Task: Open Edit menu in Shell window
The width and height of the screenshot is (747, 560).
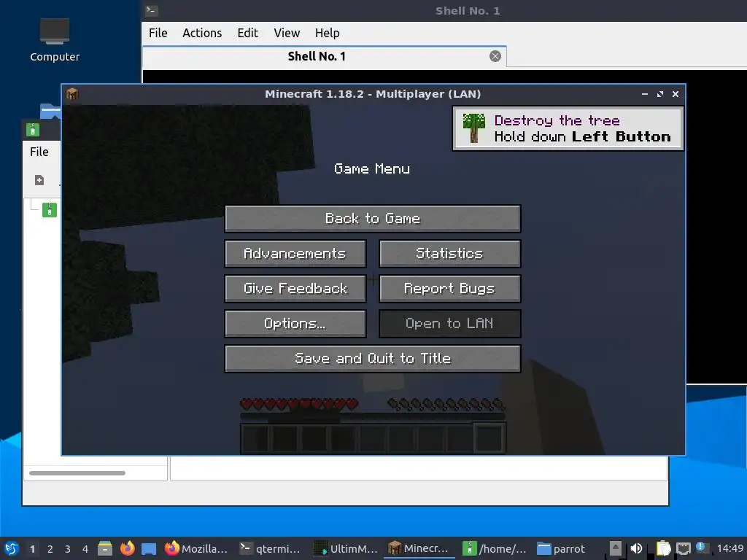Action: tap(248, 33)
